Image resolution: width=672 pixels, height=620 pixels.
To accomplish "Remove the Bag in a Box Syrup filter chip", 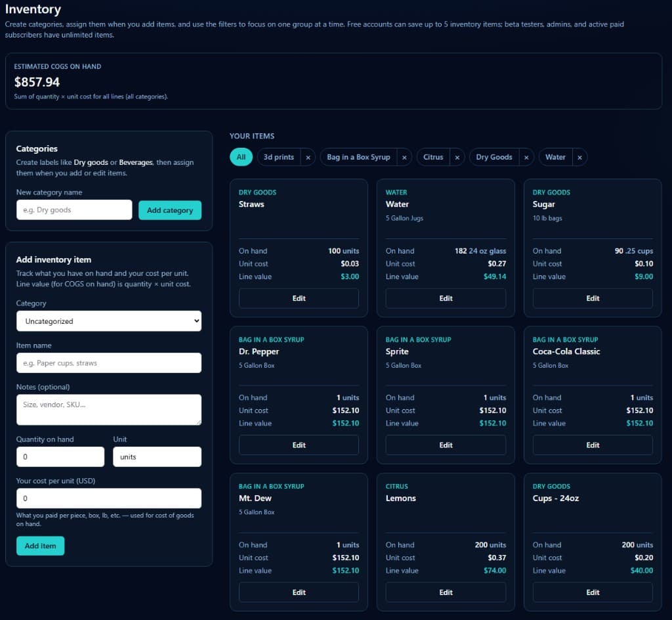I will (x=404, y=157).
